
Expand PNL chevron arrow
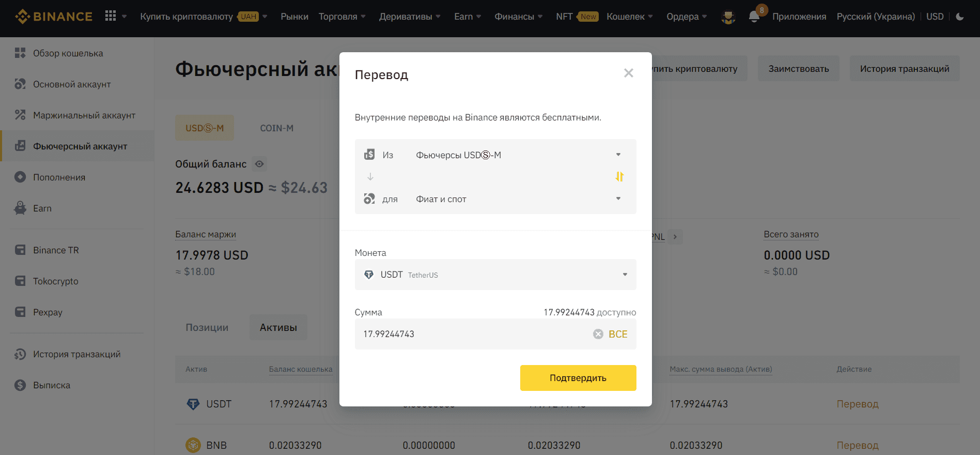click(x=675, y=237)
